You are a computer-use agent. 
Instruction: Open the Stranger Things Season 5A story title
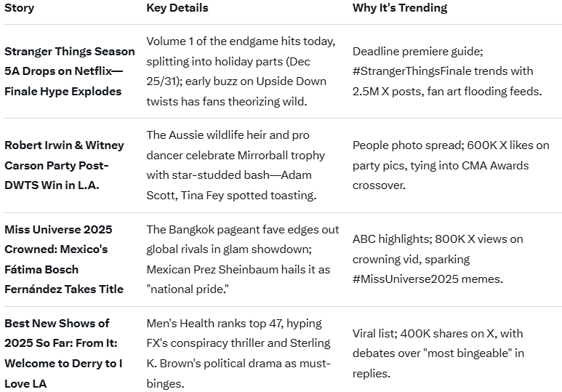(x=69, y=71)
